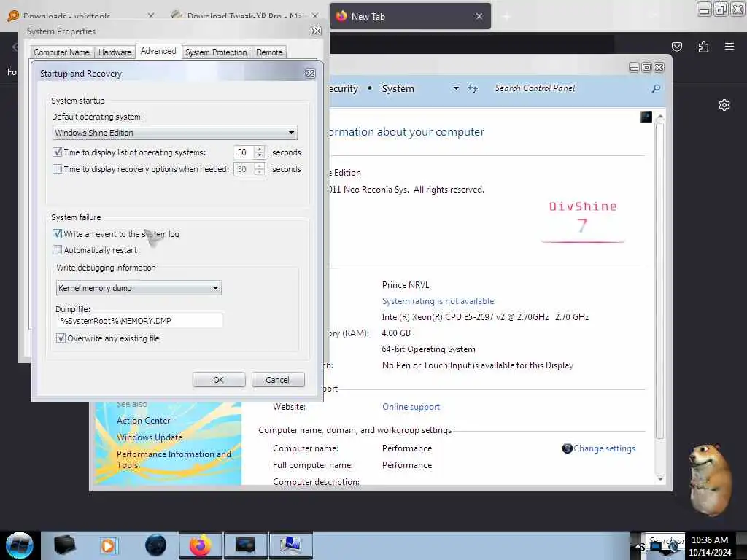This screenshot has height=560, width=747.
Task: Click the hamster desktop gadget
Action: [x=711, y=480]
